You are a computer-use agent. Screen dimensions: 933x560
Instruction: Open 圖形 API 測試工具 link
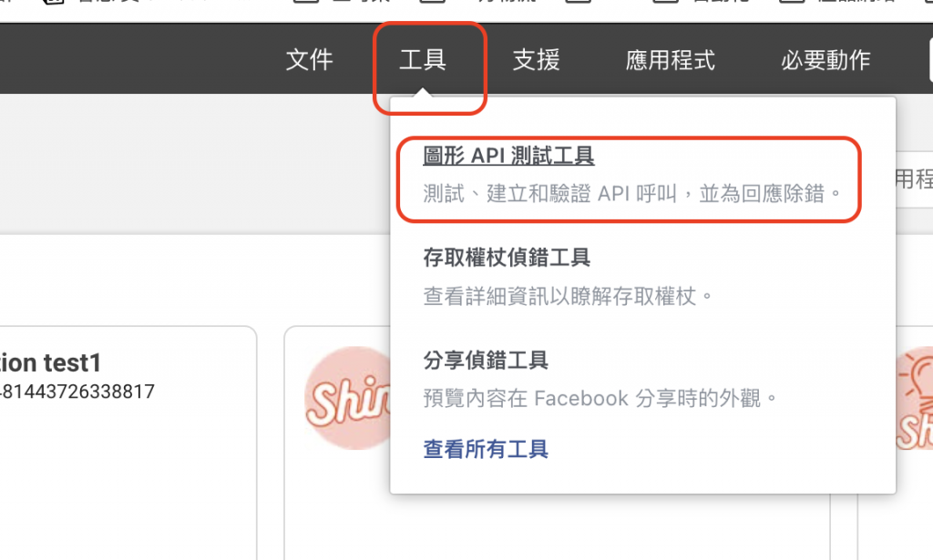(x=508, y=156)
